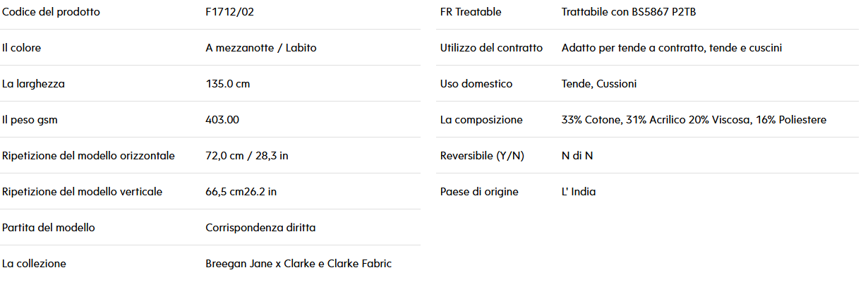The width and height of the screenshot is (868, 287).
Task: Click the width value 135.0 cm
Action: point(228,84)
